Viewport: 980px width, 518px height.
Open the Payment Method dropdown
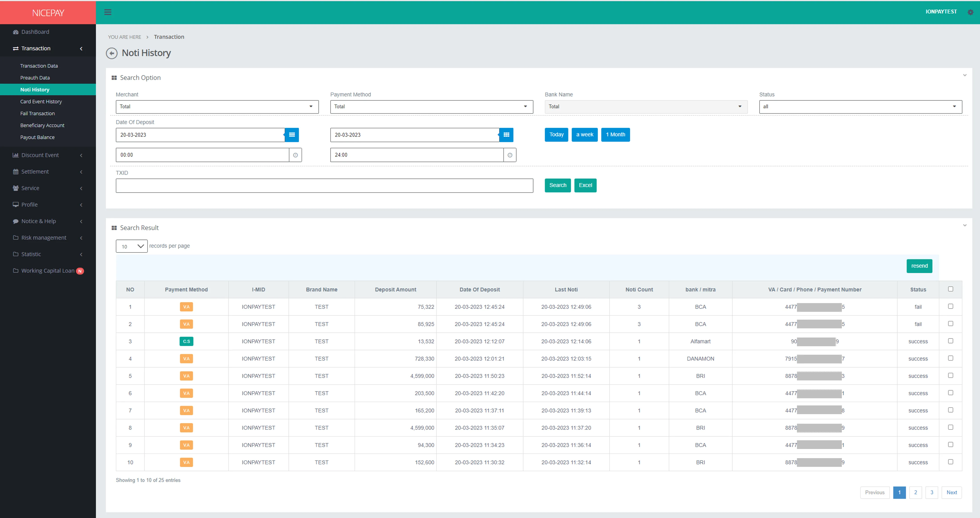(432, 107)
